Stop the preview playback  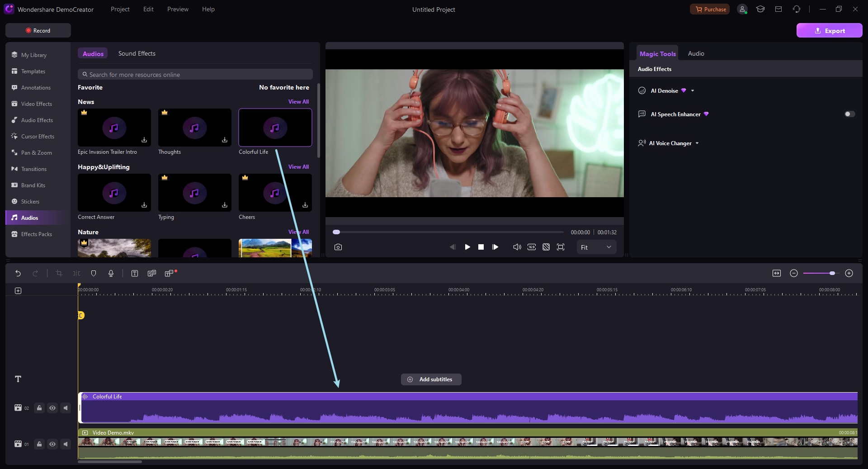click(x=481, y=247)
